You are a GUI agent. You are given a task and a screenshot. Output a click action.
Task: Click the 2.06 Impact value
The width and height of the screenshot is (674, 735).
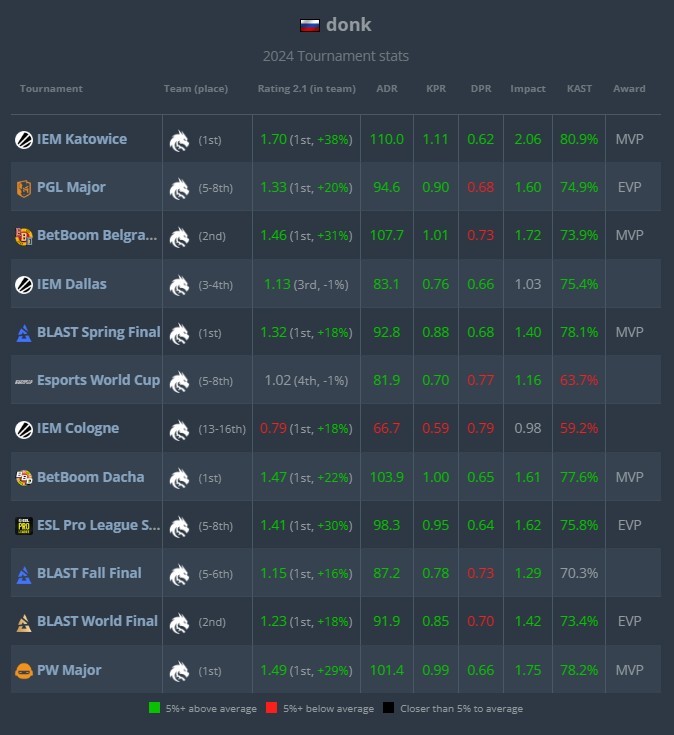[x=528, y=139]
